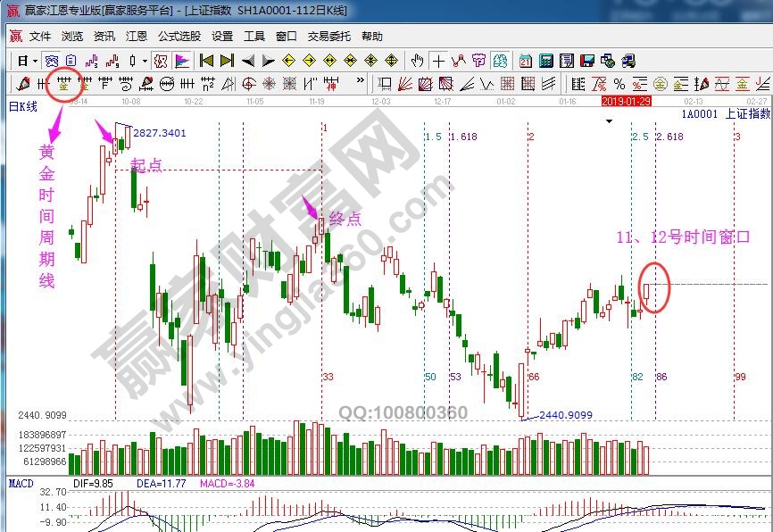Click the MACD indicator label
Viewport: 773px width, 532px height.
coord(21,483)
